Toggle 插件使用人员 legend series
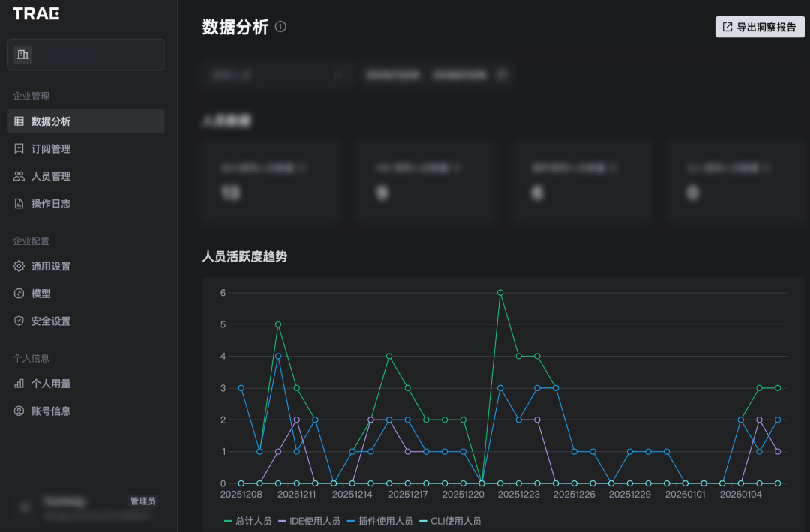This screenshot has width=810, height=532. 379,521
